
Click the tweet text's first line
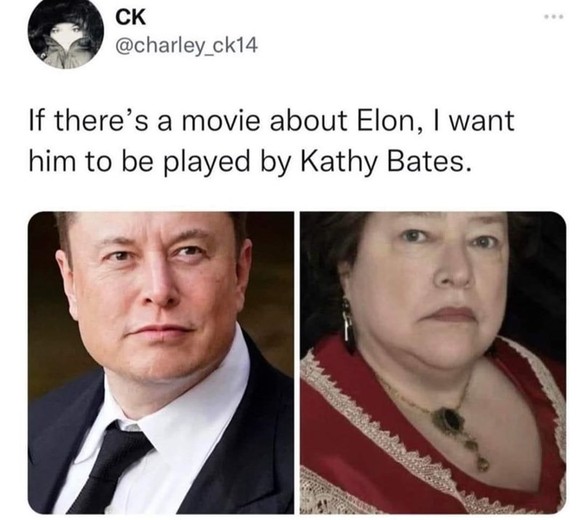point(272,121)
